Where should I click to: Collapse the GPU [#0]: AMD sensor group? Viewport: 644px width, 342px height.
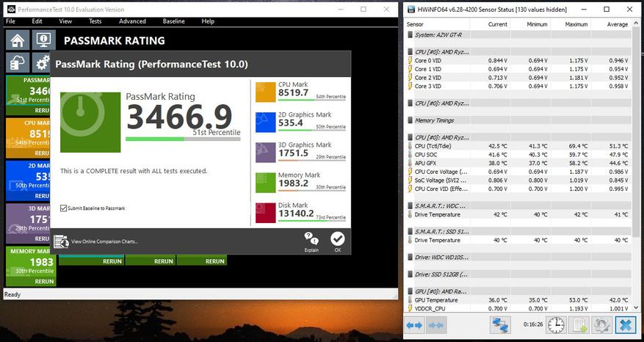pos(410,291)
